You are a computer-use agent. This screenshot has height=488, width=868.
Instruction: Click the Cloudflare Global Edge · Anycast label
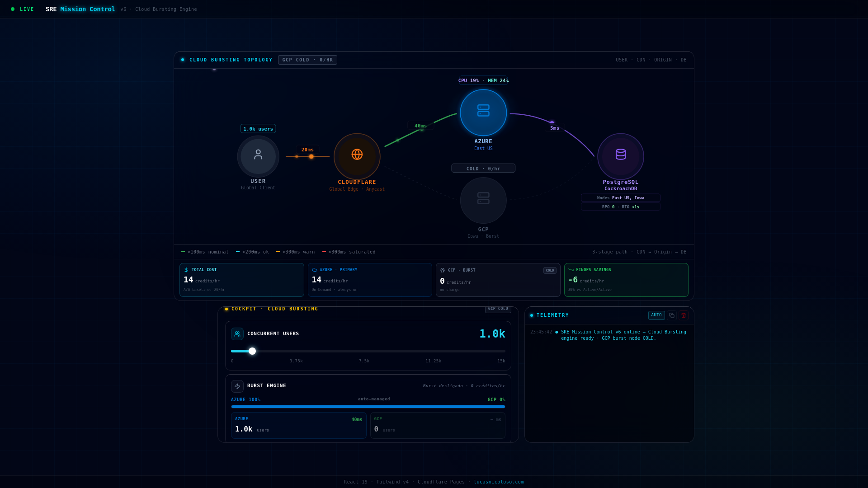357,189
